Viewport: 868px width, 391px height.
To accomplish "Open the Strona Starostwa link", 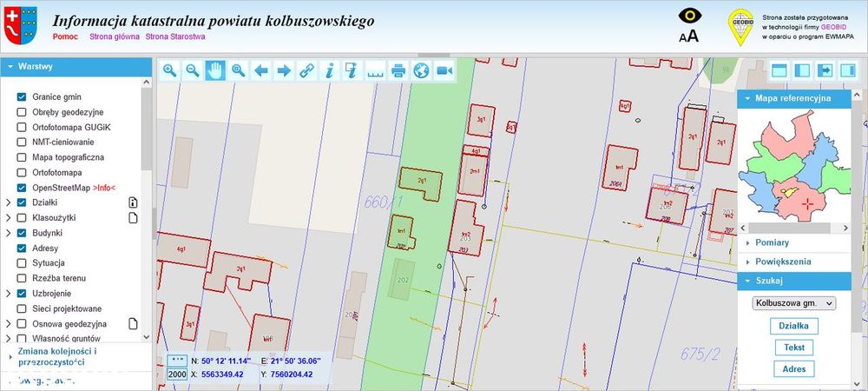I will [175, 37].
